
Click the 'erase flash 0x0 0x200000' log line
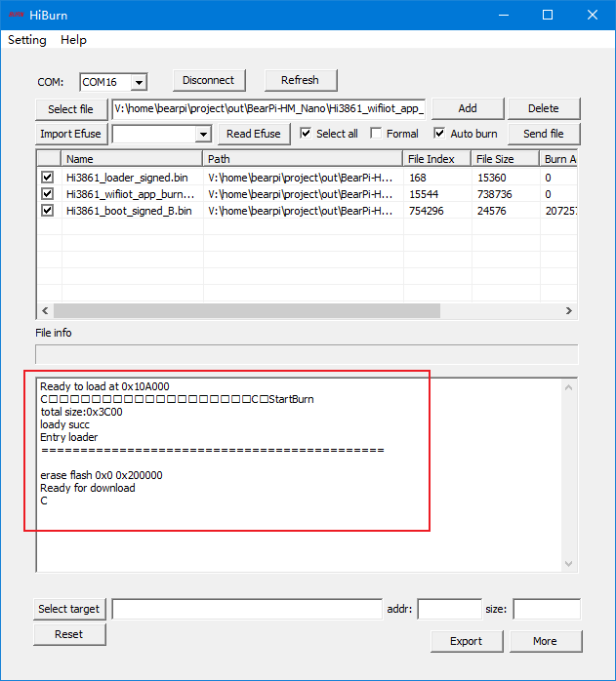click(102, 475)
